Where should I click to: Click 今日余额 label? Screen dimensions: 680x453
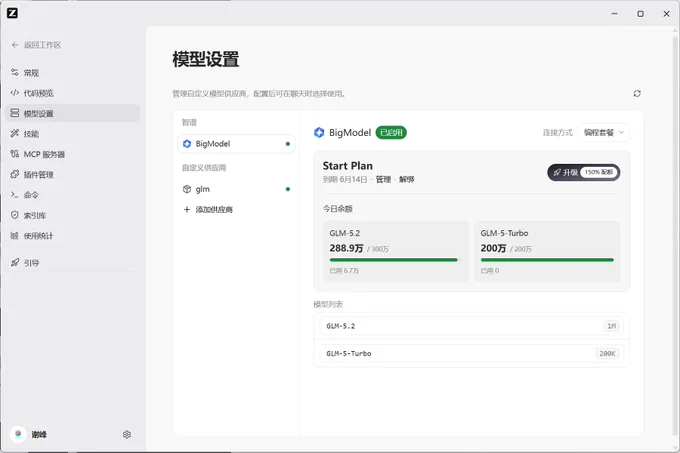[337, 209]
